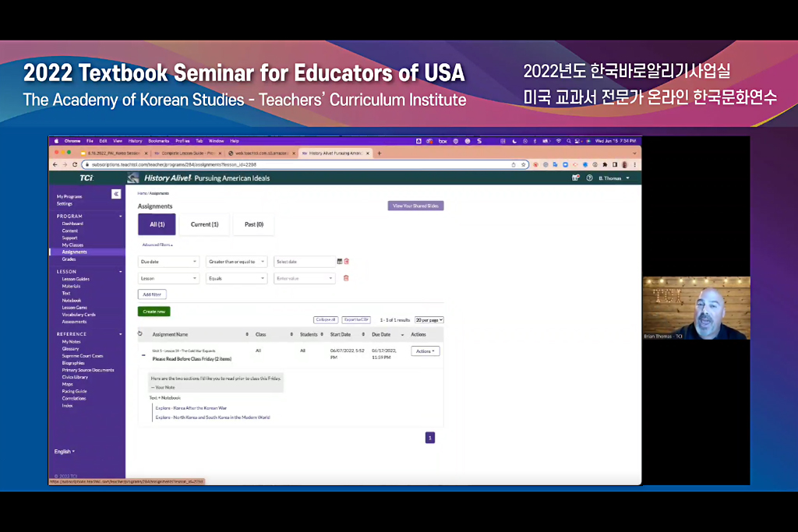Click the Create new button
The height and width of the screenshot is (532, 798).
pyautogui.click(x=154, y=312)
